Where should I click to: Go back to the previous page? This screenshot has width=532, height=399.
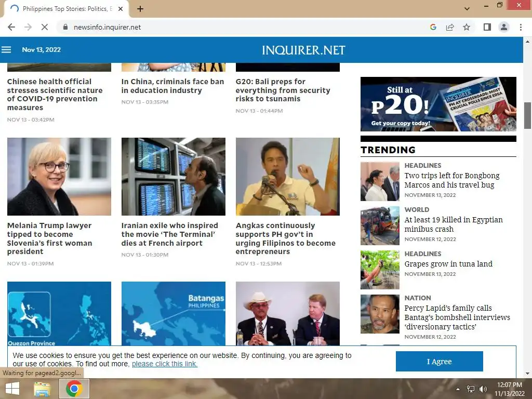click(11, 27)
